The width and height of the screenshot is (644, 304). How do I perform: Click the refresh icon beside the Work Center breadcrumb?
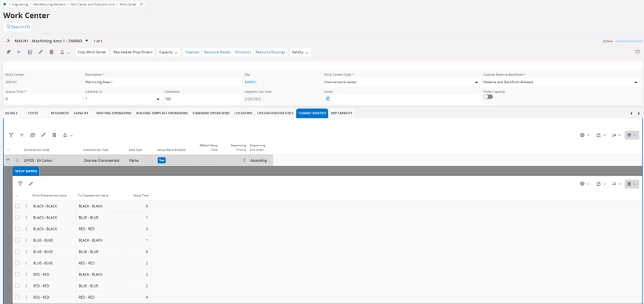(x=142, y=4)
